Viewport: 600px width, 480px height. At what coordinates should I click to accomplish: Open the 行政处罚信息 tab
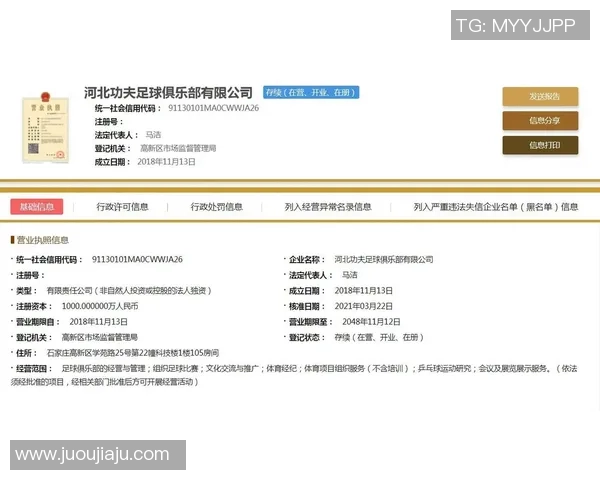tap(217, 207)
